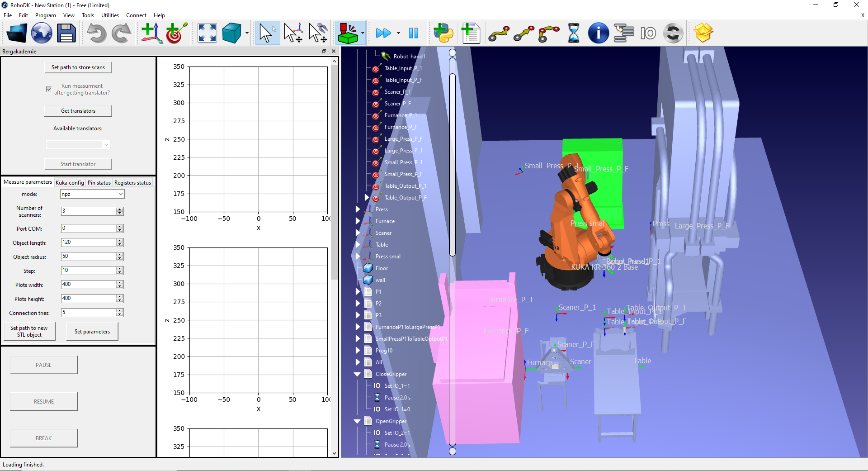Add a new program
The height and width of the screenshot is (471, 868).
471,33
